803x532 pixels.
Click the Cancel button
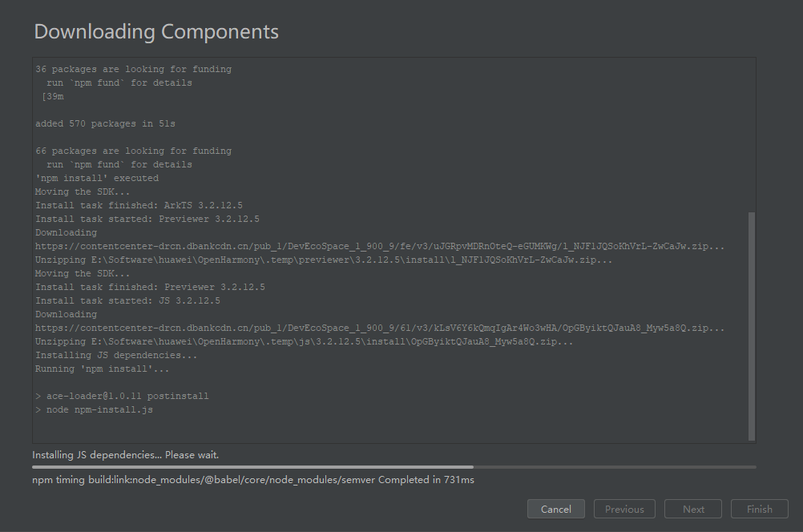(556, 509)
